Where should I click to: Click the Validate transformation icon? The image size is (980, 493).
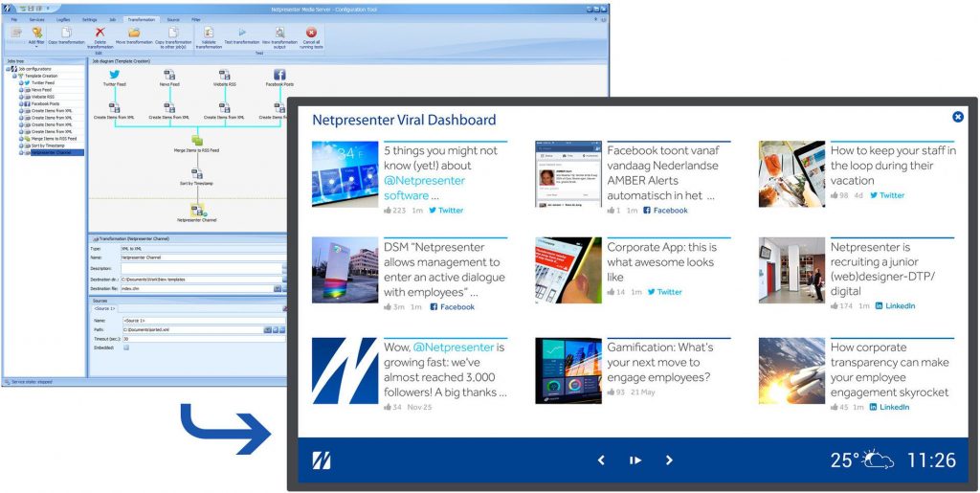click(x=208, y=33)
